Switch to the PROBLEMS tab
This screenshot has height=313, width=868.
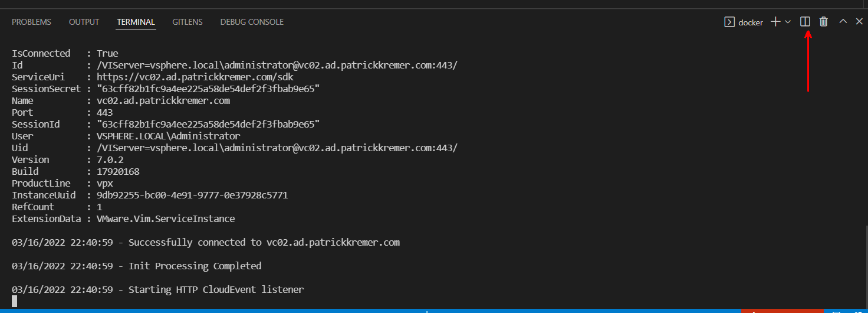click(31, 22)
